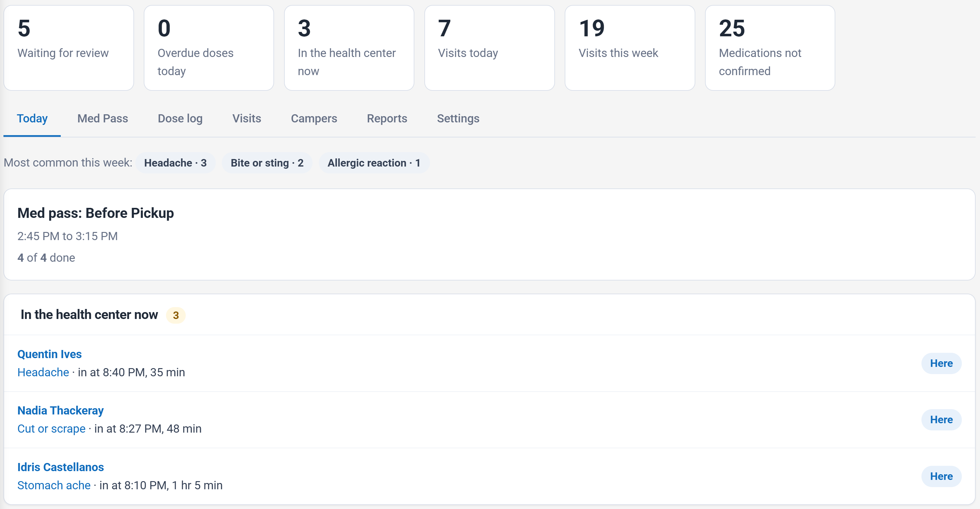Open Nadia Thackeray's camper profile

60,410
